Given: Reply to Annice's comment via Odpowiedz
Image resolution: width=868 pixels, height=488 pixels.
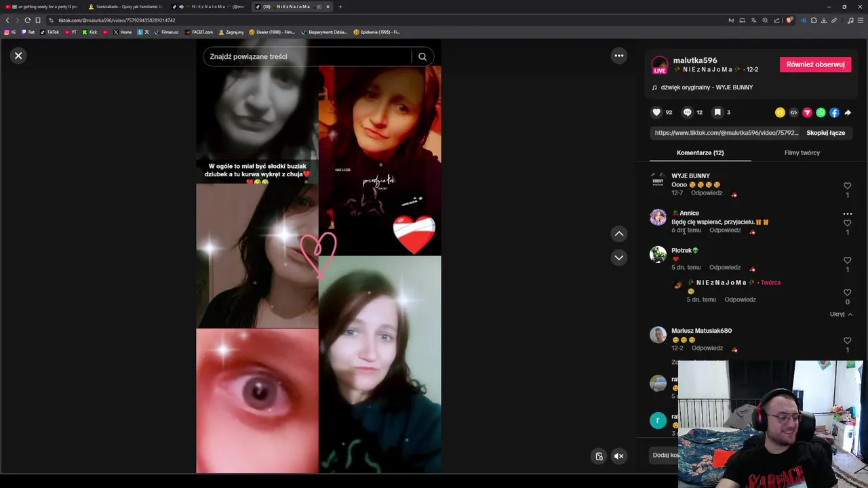Looking at the screenshot, I should [x=725, y=230].
